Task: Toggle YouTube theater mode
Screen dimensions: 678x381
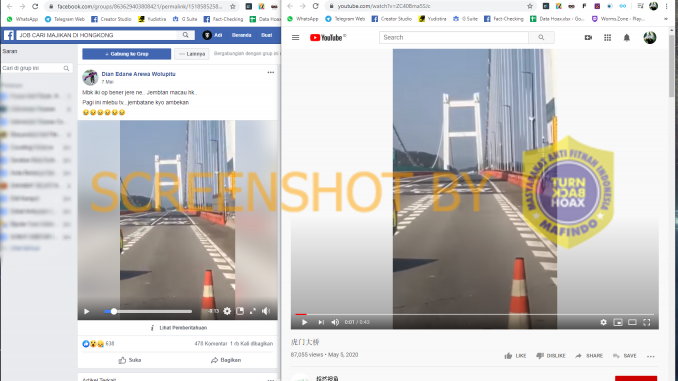Action: (x=632, y=322)
